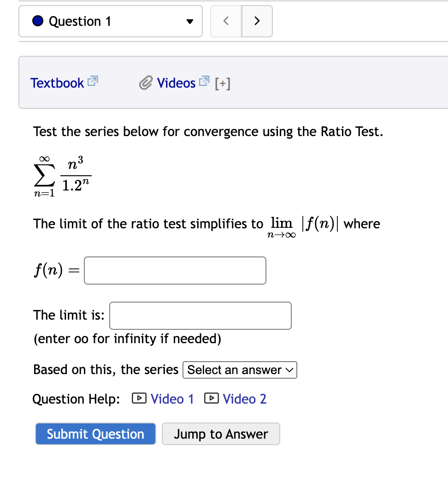Image resolution: width=448 pixels, height=488 pixels.
Task: Open Video 1 from Question Help
Action: tap(172, 399)
